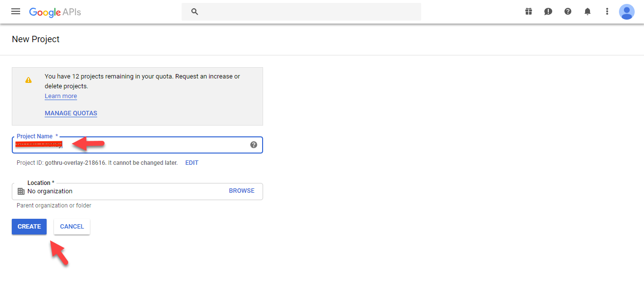Open help with the question mark icon
Image resolution: width=644 pixels, height=285 pixels.
pyautogui.click(x=568, y=11)
